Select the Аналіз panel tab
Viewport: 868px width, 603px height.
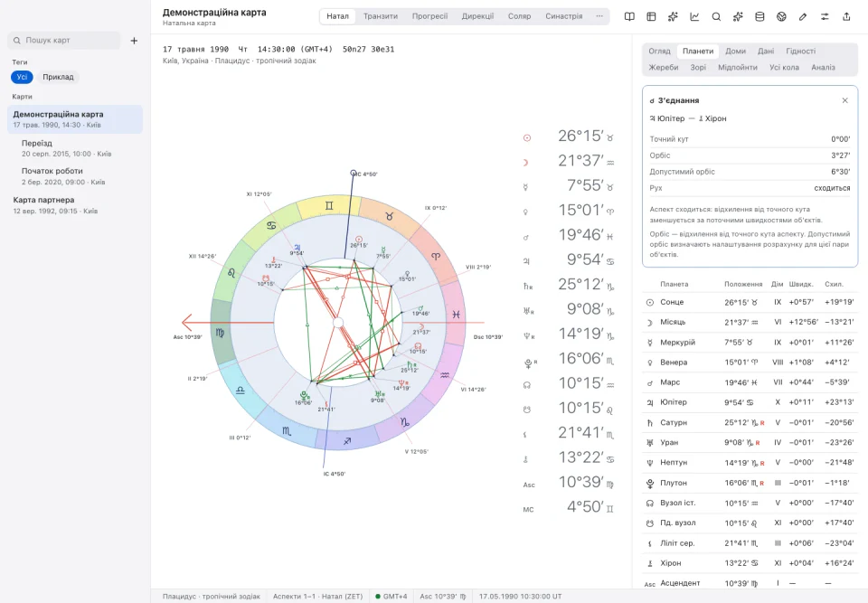click(x=823, y=68)
